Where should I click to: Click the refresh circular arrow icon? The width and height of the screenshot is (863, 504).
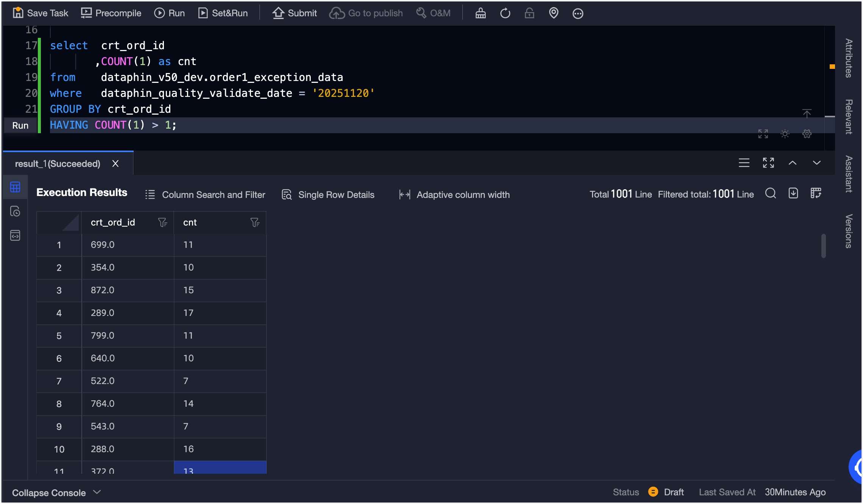pos(505,13)
